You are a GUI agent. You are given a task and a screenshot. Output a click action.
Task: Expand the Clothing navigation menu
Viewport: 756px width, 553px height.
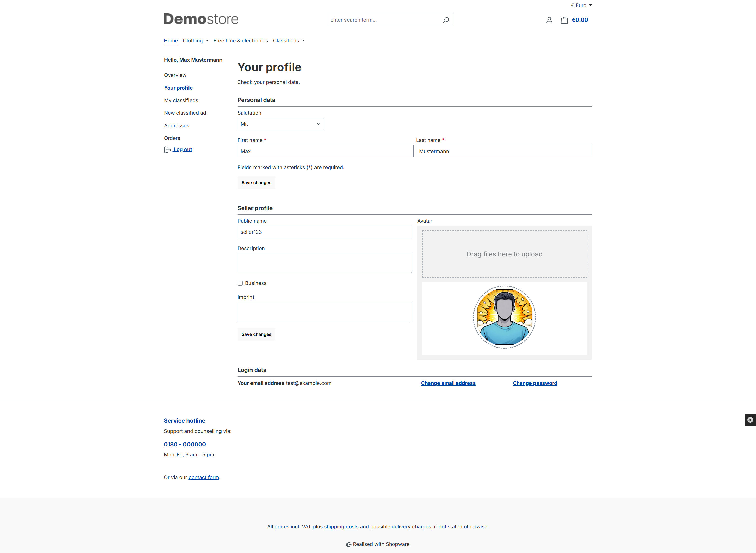pyautogui.click(x=196, y=41)
